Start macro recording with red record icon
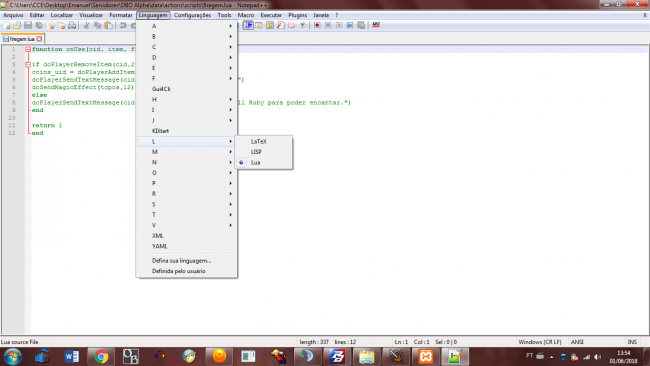 pyautogui.click(x=317, y=25)
